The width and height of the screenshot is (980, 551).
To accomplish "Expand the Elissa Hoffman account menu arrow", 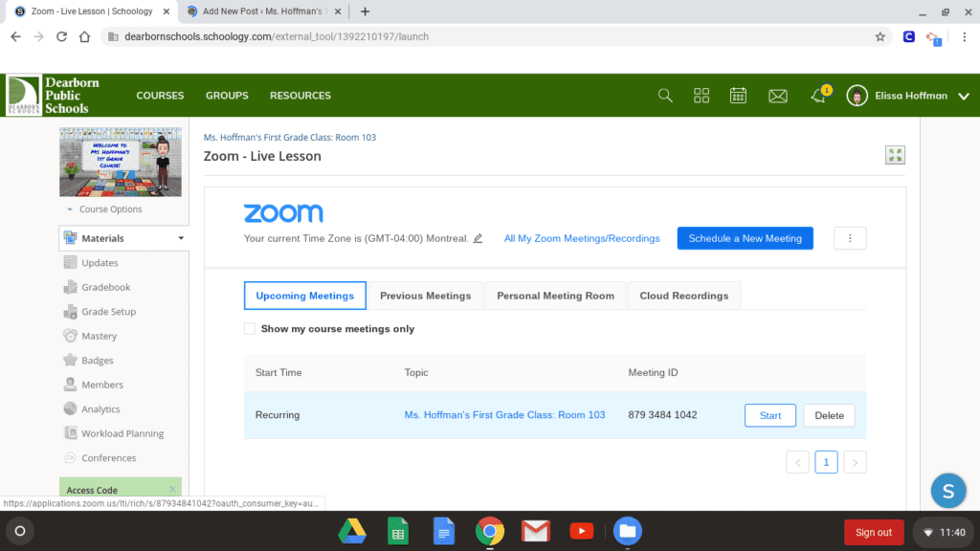I will (x=964, y=97).
